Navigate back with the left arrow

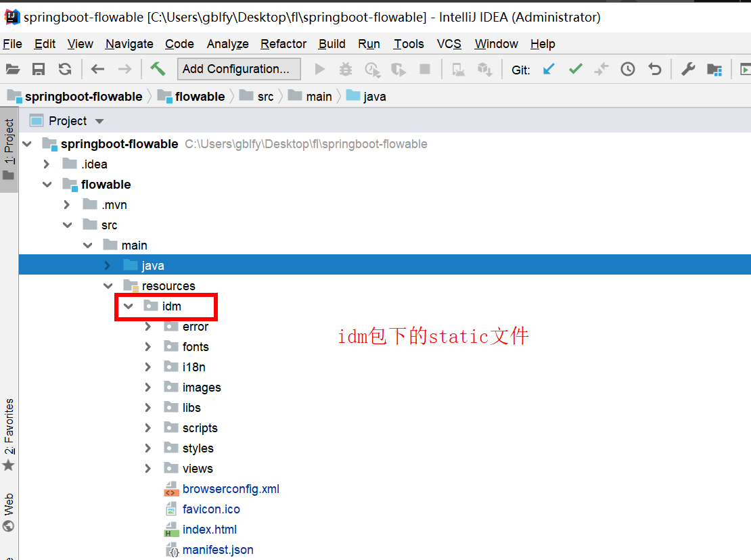97,70
